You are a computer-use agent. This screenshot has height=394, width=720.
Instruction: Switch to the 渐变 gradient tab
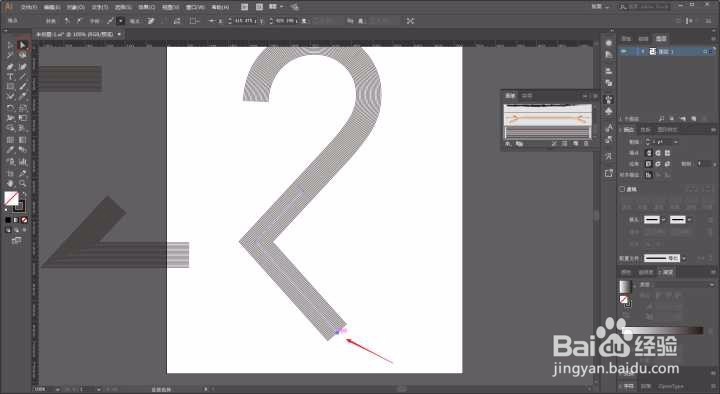click(x=668, y=272)
